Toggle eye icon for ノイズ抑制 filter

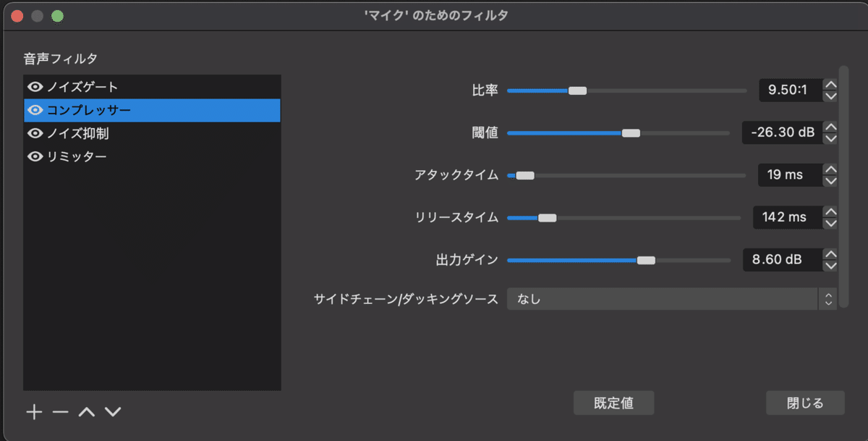[35, 134]
